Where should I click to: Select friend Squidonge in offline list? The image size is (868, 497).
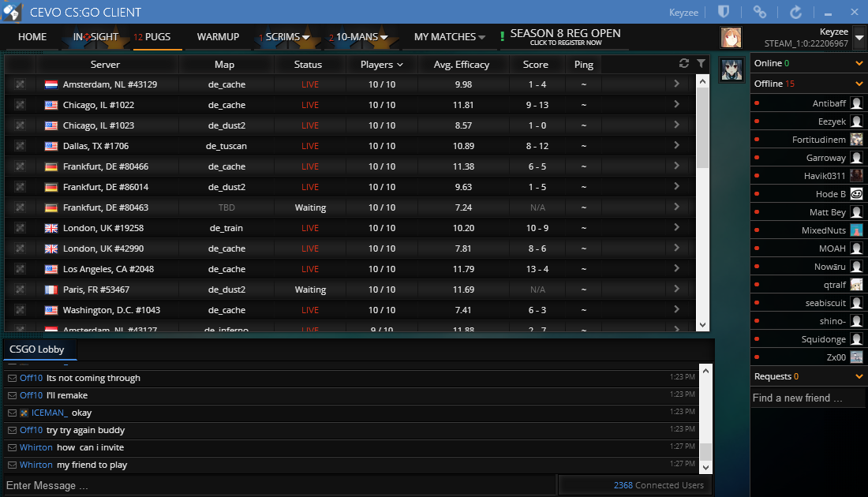pyautogui.click(x=809, y=338)
